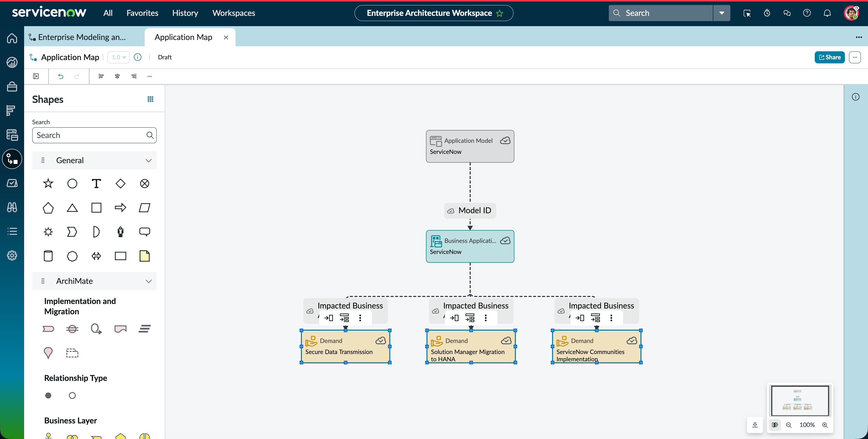Click the download icon near minimap

[x=755, y=425]
